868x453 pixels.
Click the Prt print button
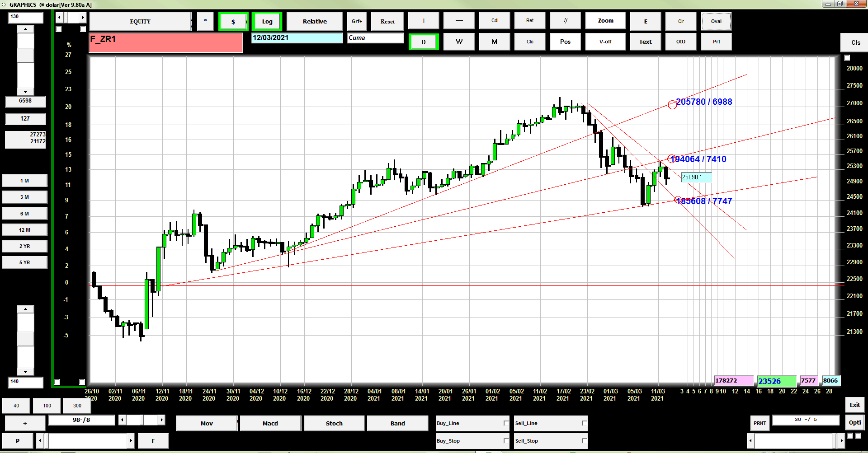pos(716,42)
